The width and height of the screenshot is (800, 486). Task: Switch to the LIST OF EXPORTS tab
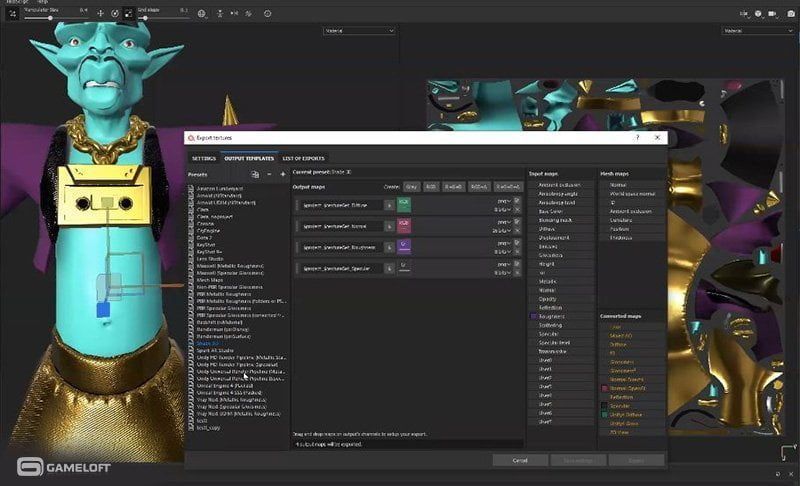304,159
